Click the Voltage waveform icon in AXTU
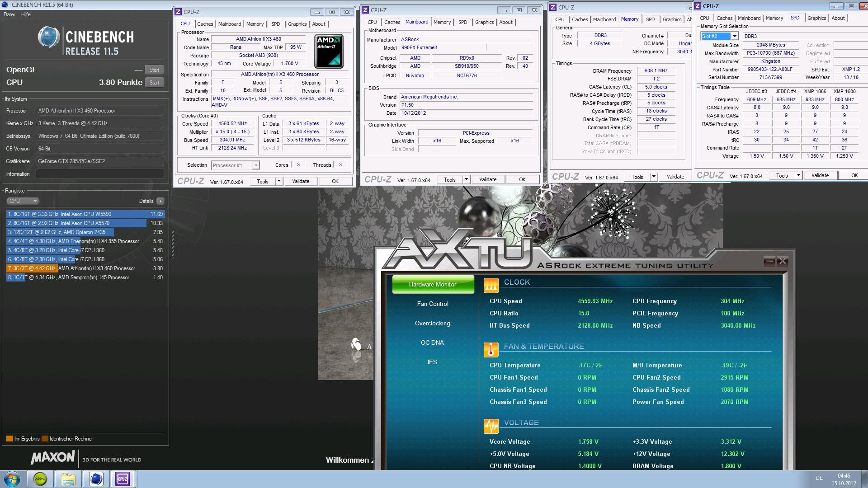This screenshot has height=488, width=868. point(491,426)
